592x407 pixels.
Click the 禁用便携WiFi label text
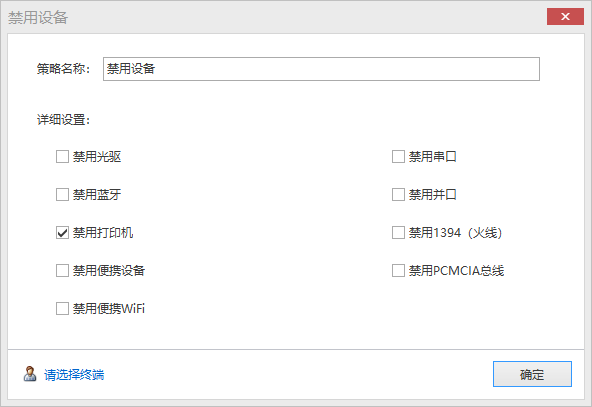click(x=109, y=308)
